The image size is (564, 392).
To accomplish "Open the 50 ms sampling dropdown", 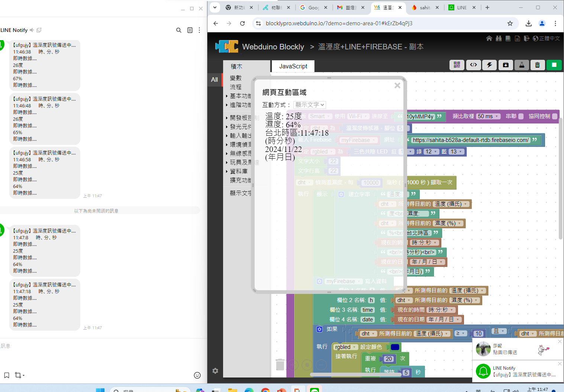I will pos(488,116).
